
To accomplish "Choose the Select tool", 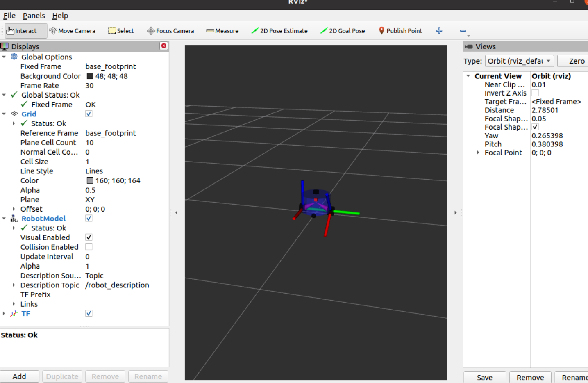I will click(121, 31).
